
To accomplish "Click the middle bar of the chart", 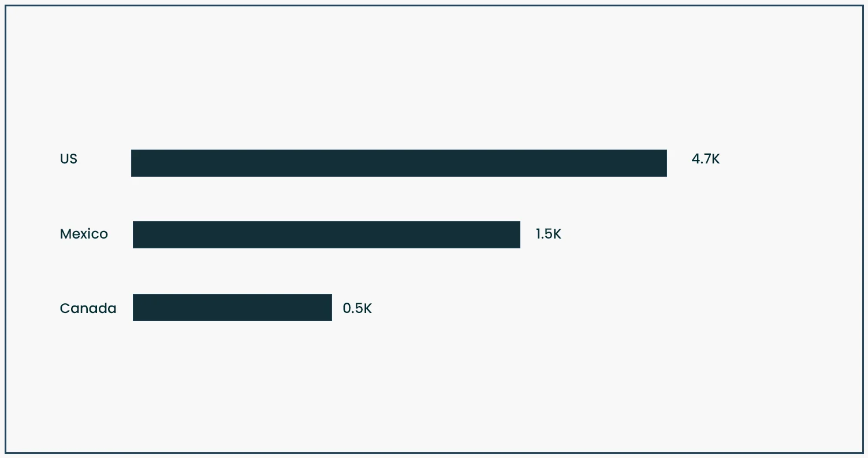I will [326, 234].
